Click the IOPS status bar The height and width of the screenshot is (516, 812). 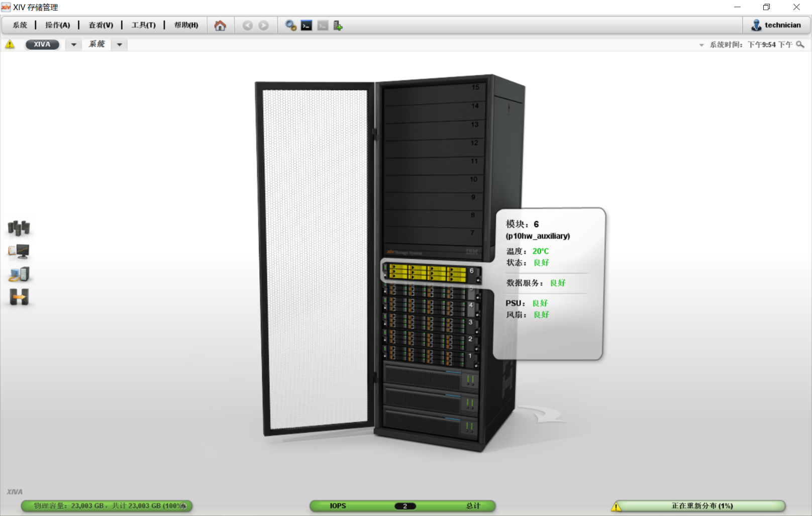(402, 506)
